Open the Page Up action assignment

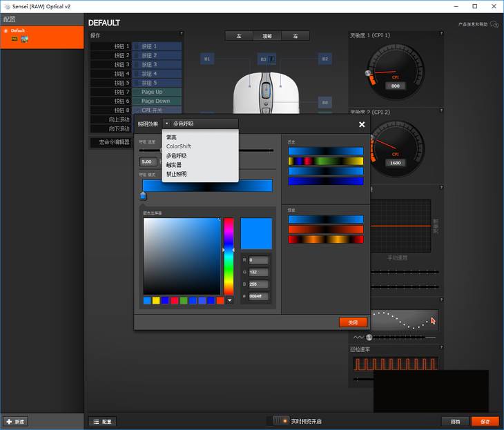click(x=157, y=92)
